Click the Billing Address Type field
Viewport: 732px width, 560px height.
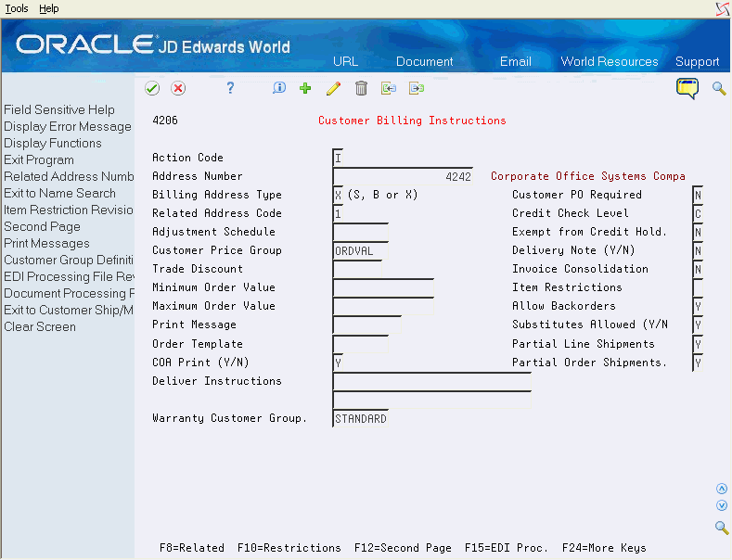(338, 195)
